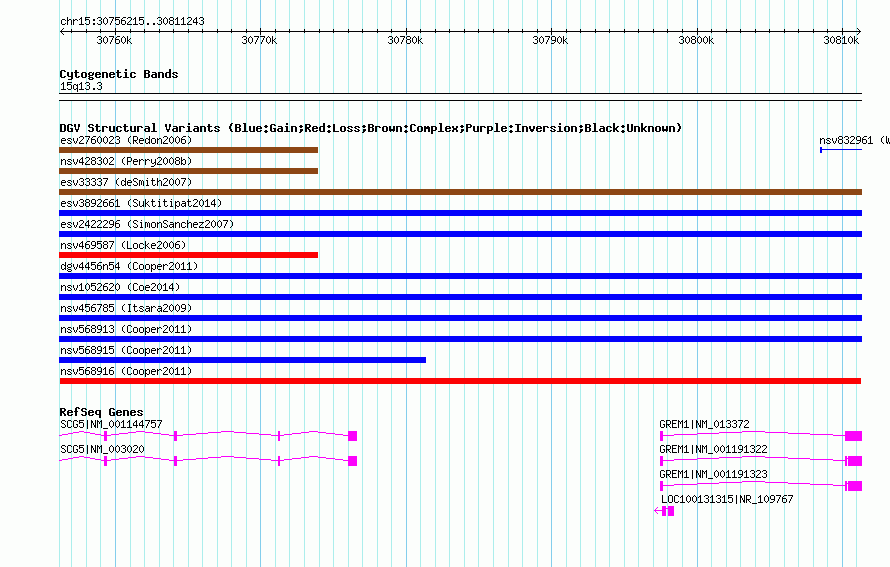Open the nsv428302 (Perry2008b) variant label
Viewport: 890px width, 567px height.
pos(126,161)
